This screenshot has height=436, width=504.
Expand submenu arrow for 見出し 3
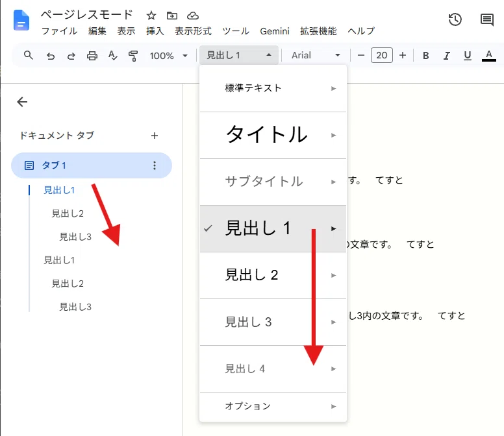(333, 322)
